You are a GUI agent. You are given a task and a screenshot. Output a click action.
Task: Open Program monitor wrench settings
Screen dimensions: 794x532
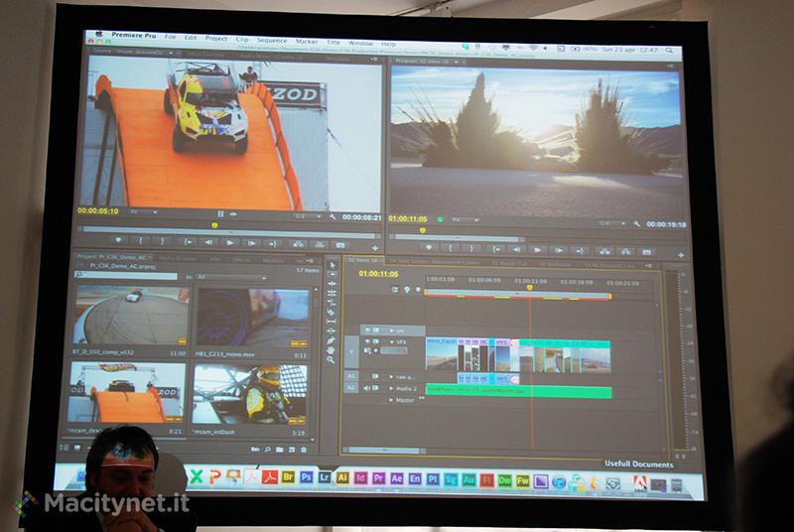point(636,223)
